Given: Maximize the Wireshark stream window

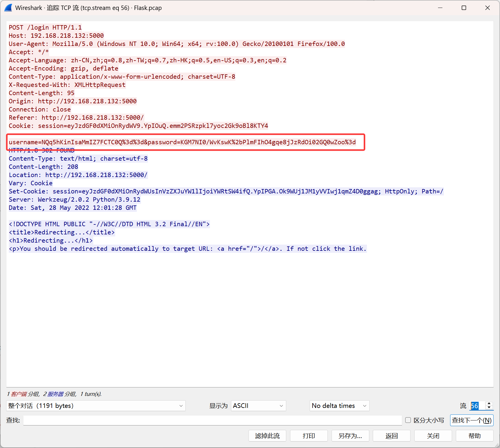Looking at the screenshot, I should [464, 8].
